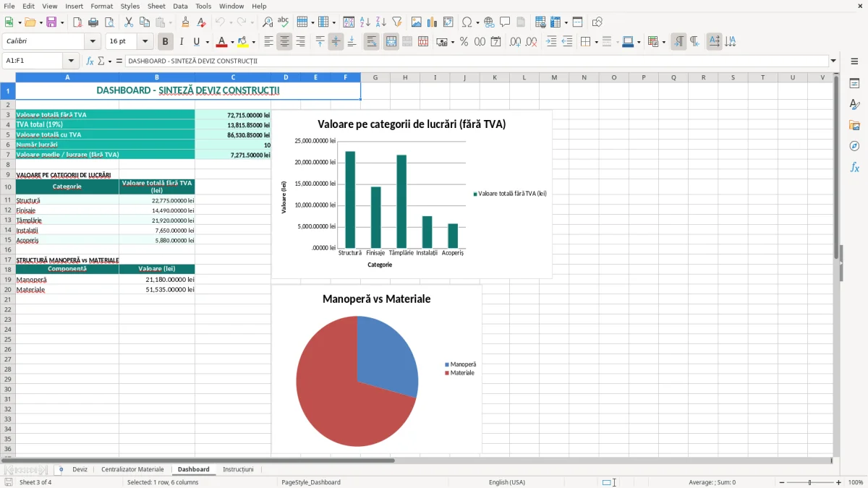
Task: Open Conditional Formatting dropdown arrow
Action: [x=663, y=42]
